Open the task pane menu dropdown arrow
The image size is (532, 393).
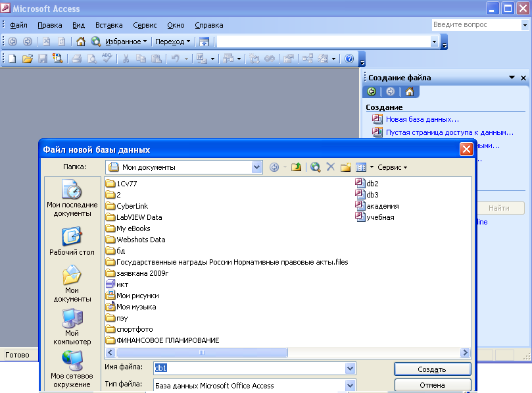(512, 78)
